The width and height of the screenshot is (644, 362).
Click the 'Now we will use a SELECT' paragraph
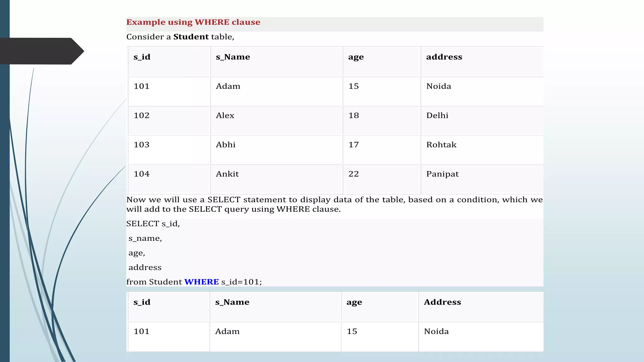335,204
